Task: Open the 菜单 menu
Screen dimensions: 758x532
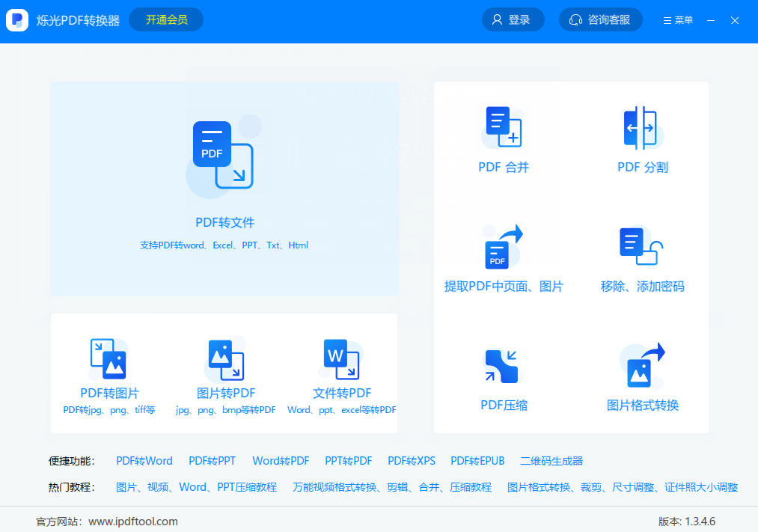Action: (676, 20)
